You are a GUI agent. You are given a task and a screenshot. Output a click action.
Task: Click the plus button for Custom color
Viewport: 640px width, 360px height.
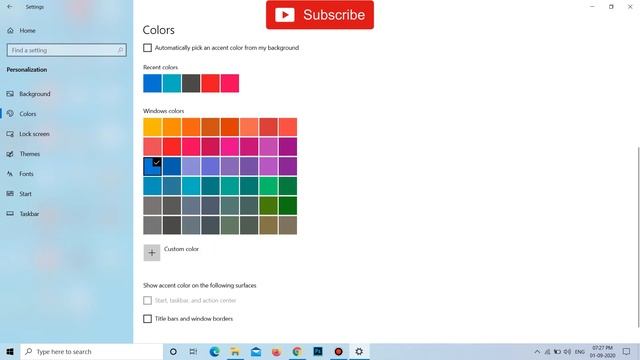tap(151, 253)
